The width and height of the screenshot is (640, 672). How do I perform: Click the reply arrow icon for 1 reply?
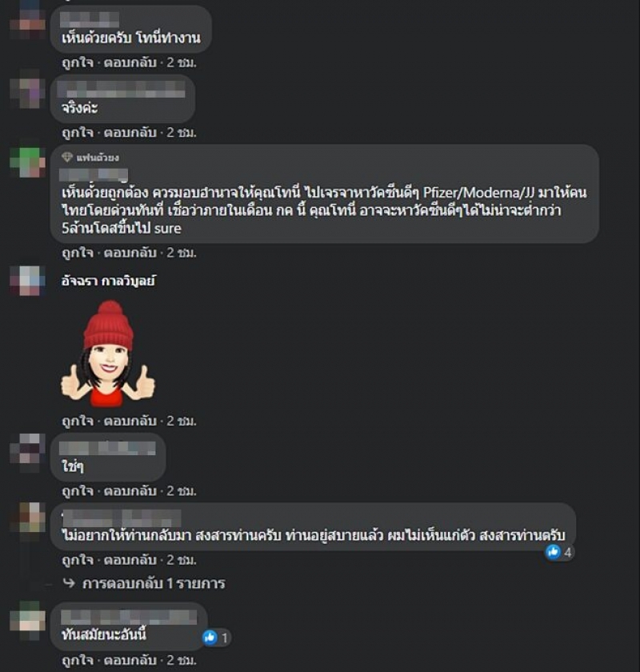69,583
